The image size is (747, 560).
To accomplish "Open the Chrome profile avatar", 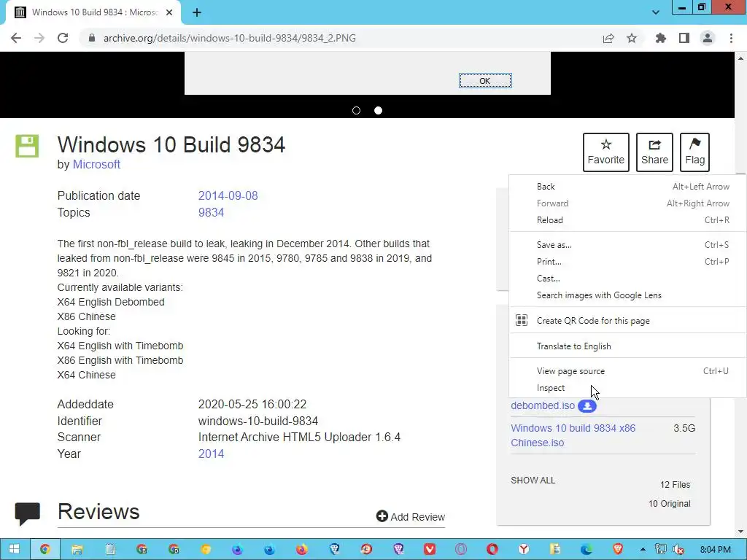I will 708,38.
